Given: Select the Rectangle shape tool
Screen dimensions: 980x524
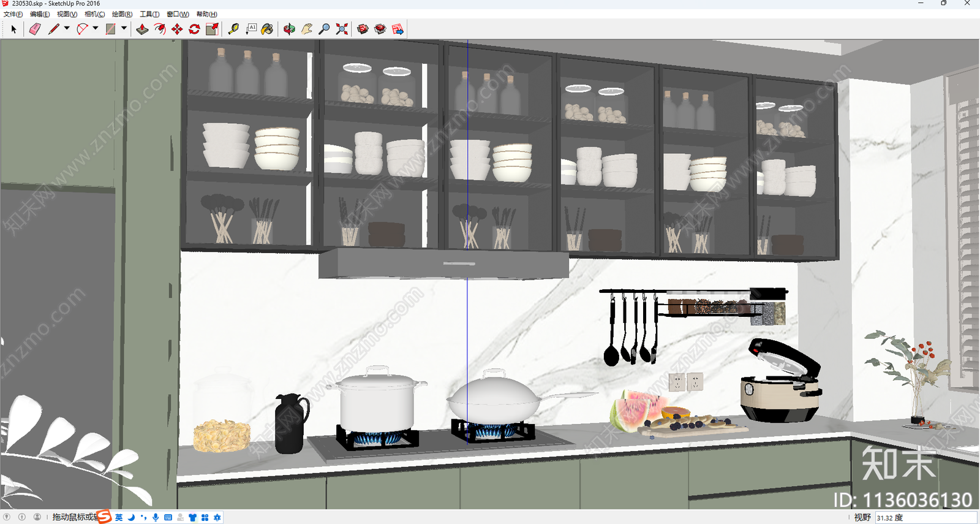Looking at the screenshot, I should tap(111, 29).
